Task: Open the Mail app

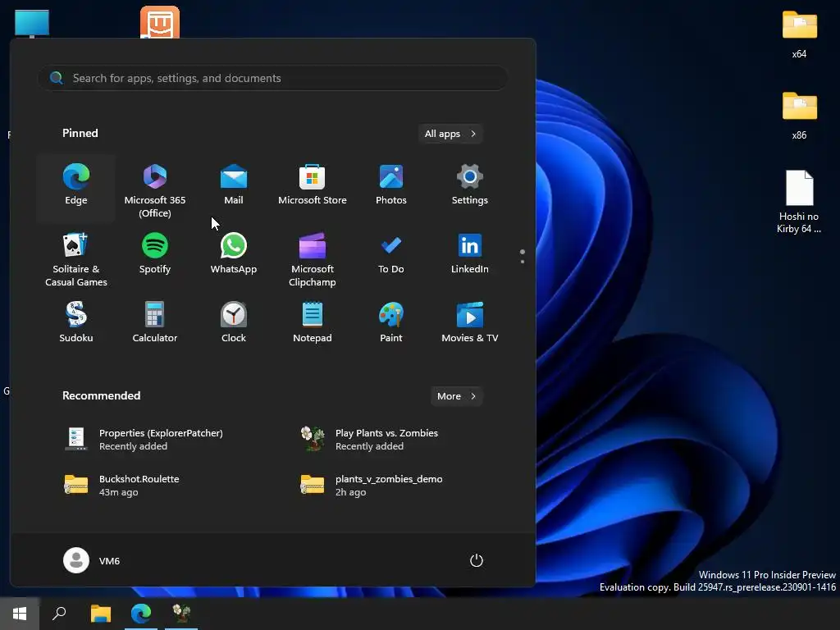Action: [x=234, y=188]
